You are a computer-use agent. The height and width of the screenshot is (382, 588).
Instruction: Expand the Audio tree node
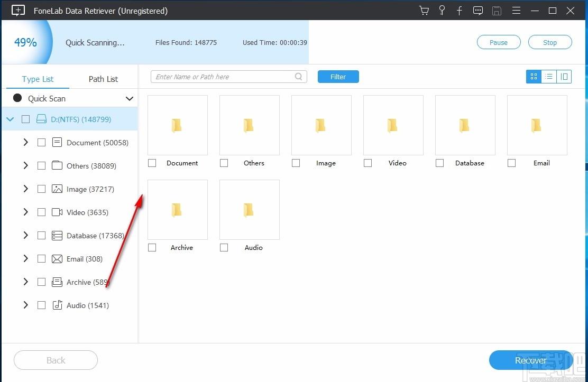pyautogui.click(x=25, y=305)
